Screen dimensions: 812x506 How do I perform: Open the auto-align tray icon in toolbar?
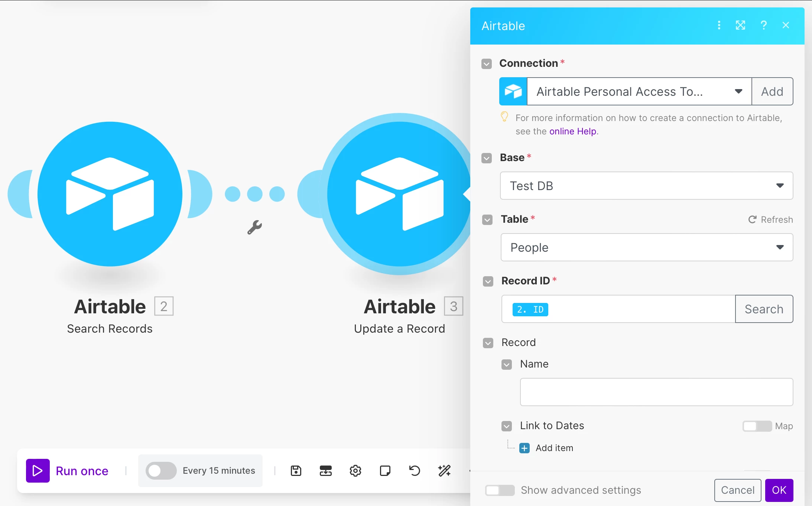(326, 471)
